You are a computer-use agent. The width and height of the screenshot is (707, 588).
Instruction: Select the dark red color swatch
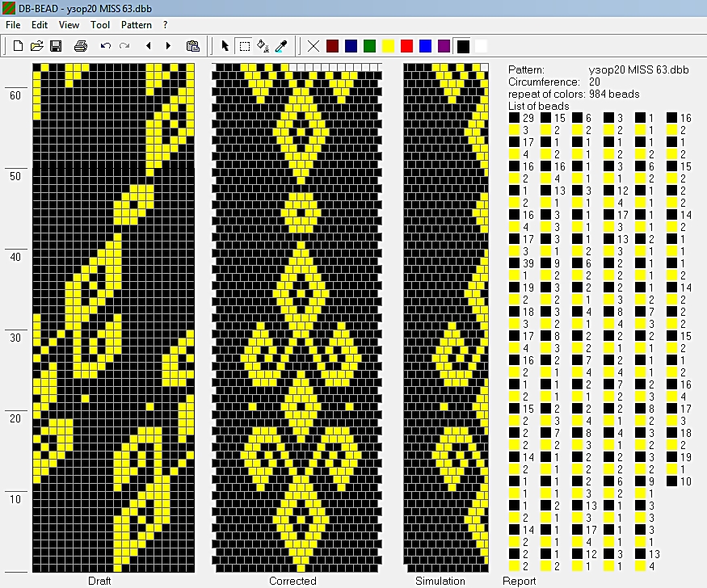coord(332,46)
